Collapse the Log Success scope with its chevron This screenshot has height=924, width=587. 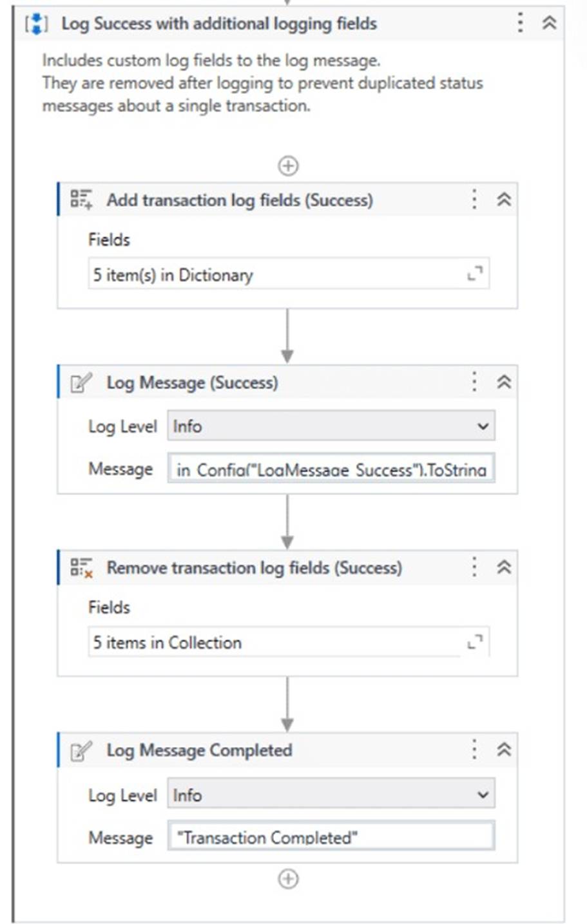click(548, 21)
